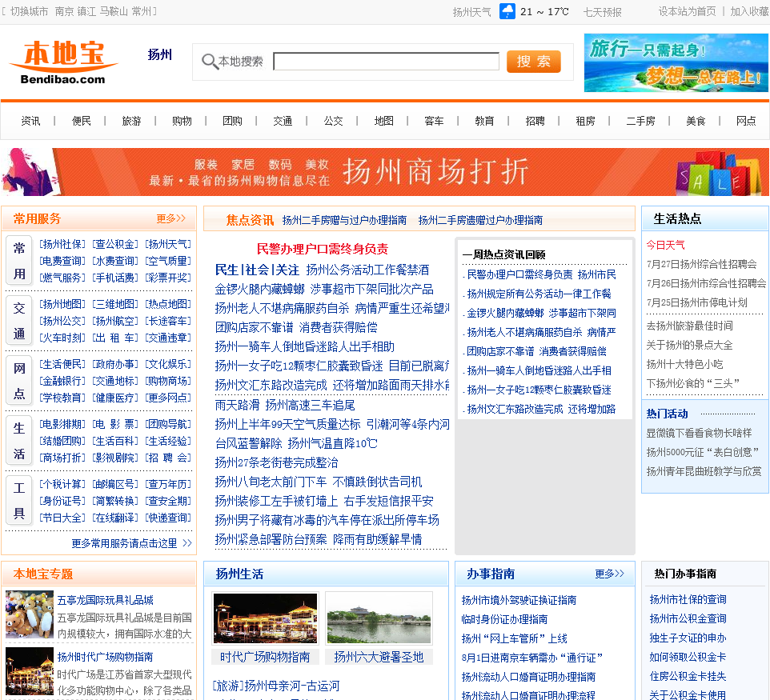Open the 金融银行 link
The image size is (770, 700).
[x=62, y=381]
